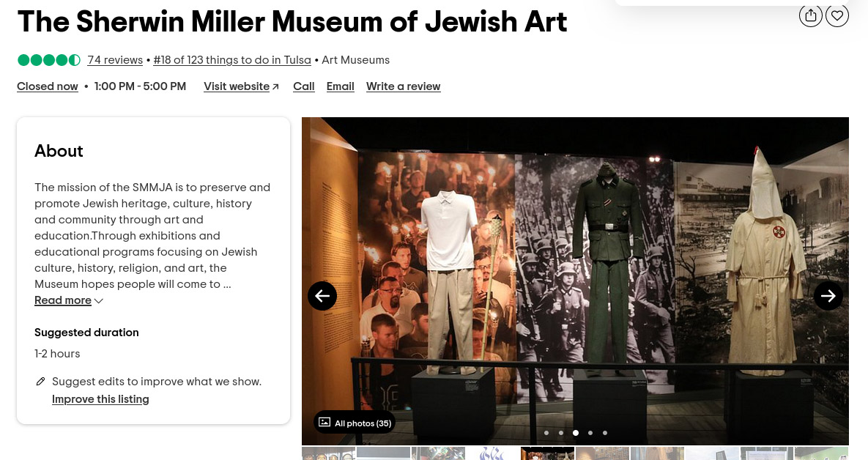868x460 pixels.
Task: Click the Email link
Action: [x=341, y=86]
